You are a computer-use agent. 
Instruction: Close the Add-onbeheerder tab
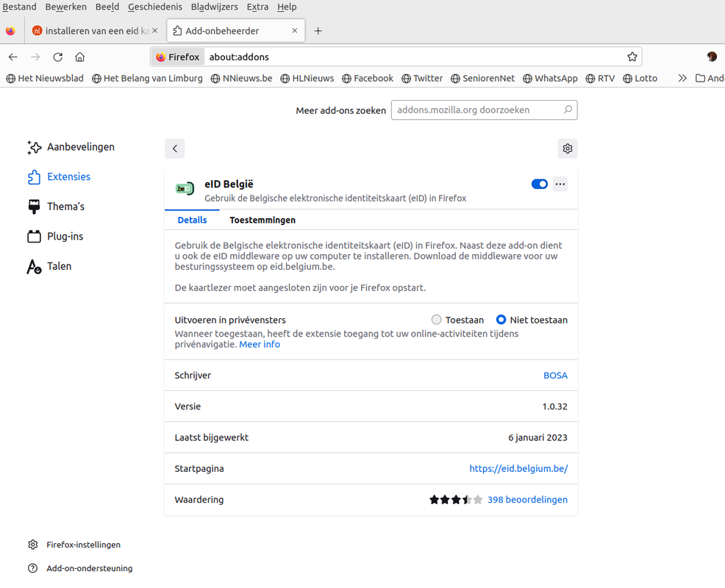[295, 31]
